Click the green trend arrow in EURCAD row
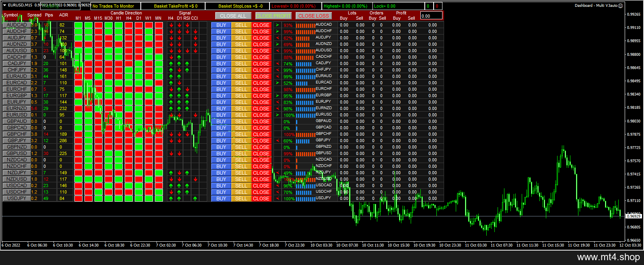 point(277,83)
